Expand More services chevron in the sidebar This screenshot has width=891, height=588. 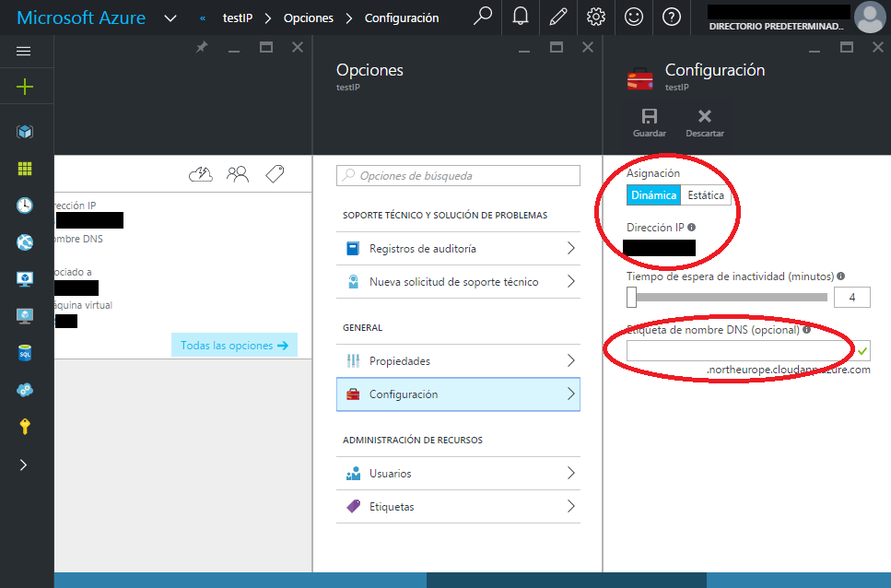pos(23,465)
